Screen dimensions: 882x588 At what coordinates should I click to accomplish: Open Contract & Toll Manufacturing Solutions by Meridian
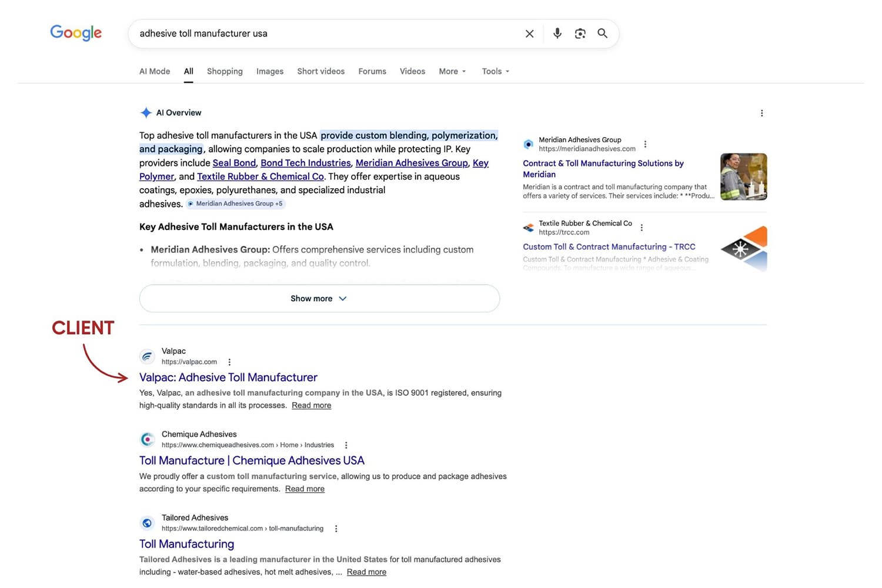point(603,169)
